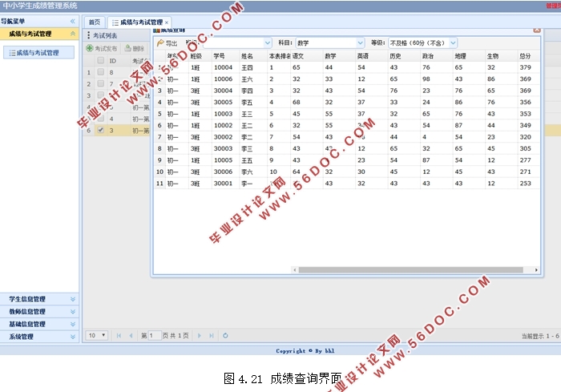Sort by the 历史 column header

(x=404, y=56)
